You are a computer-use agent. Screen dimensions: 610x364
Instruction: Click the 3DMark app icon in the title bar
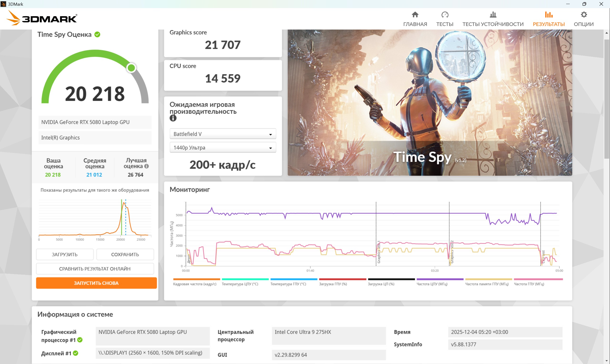tap(3, 4)
